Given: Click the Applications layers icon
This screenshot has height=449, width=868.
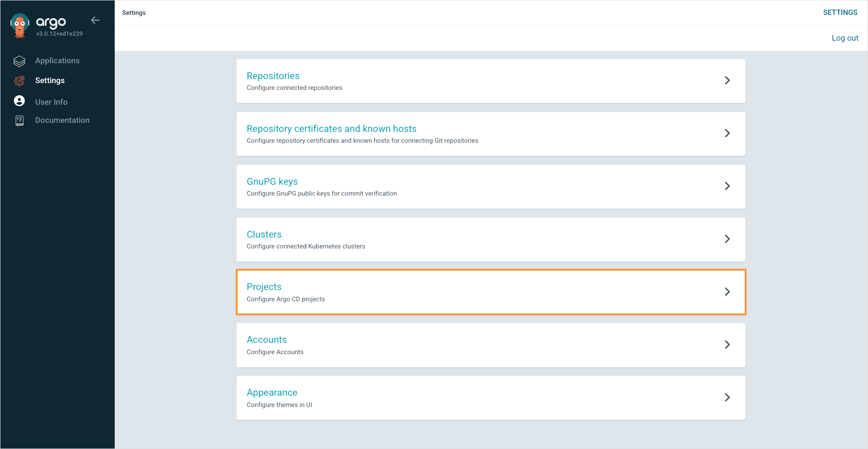Looking at the screenshot, I should (x=19, y=61).
